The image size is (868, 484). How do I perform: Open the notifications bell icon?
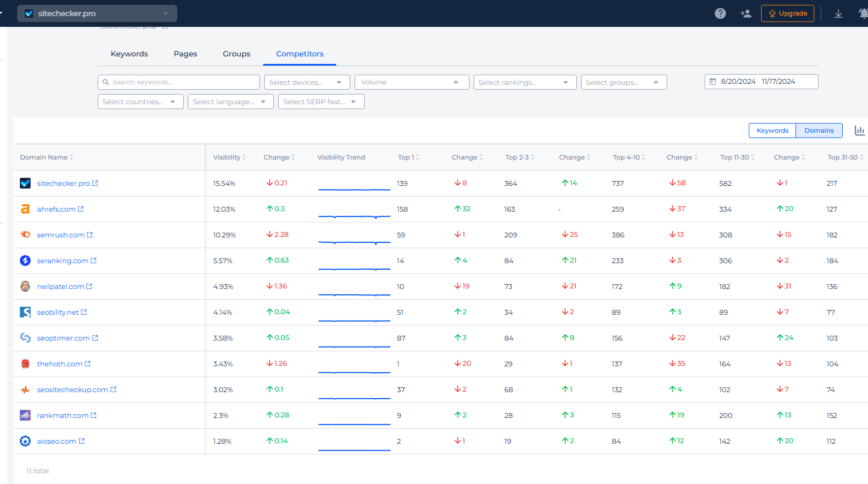pos(863,13)
